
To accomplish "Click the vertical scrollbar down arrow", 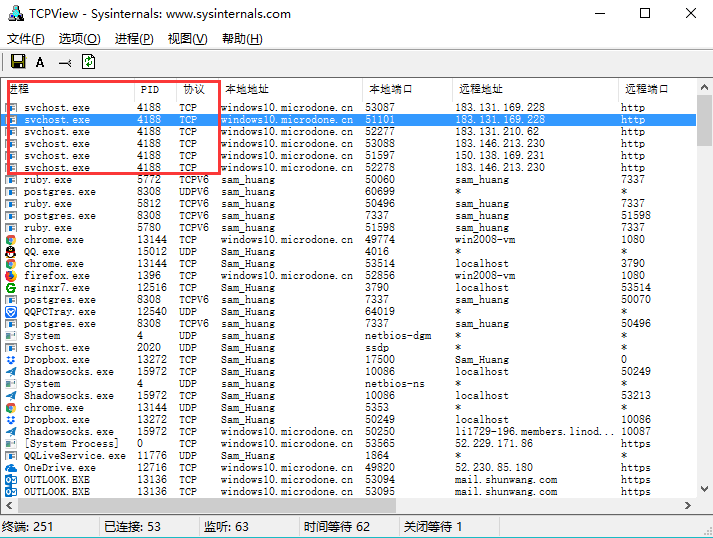I will point(704,489).
